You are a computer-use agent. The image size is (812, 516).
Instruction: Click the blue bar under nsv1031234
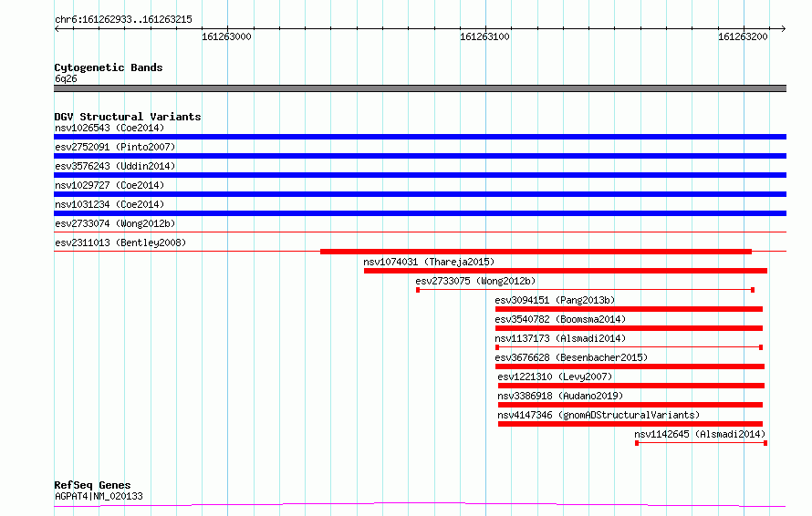tap(420, 213)
